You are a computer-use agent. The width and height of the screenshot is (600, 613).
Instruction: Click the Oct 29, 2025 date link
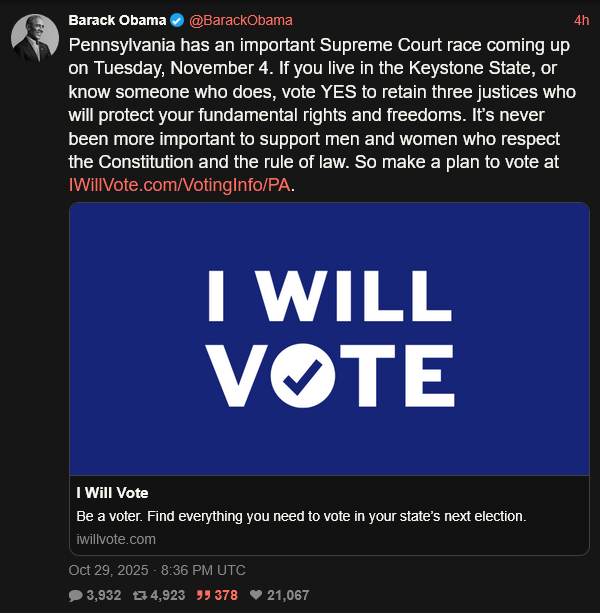pos(156,570)
